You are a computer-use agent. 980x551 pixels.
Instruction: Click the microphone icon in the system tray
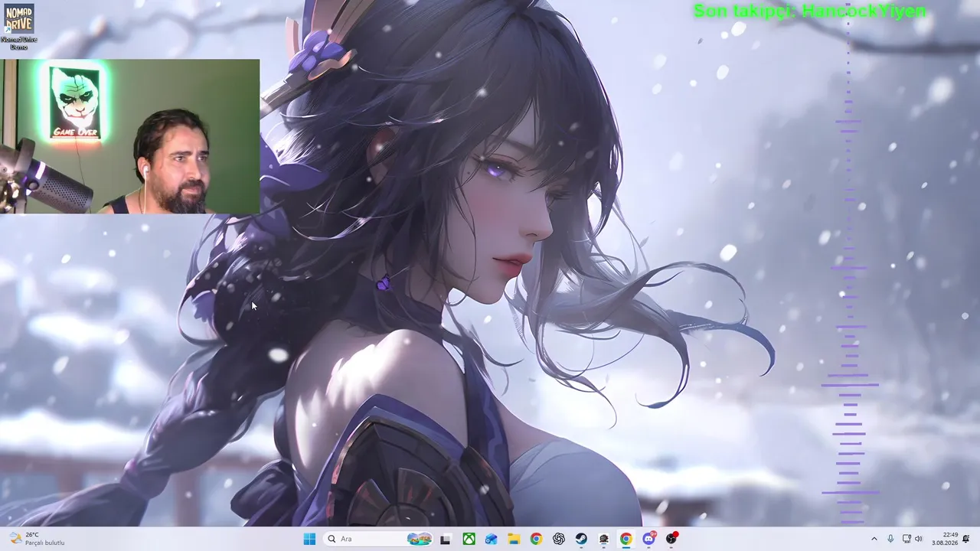890,539
